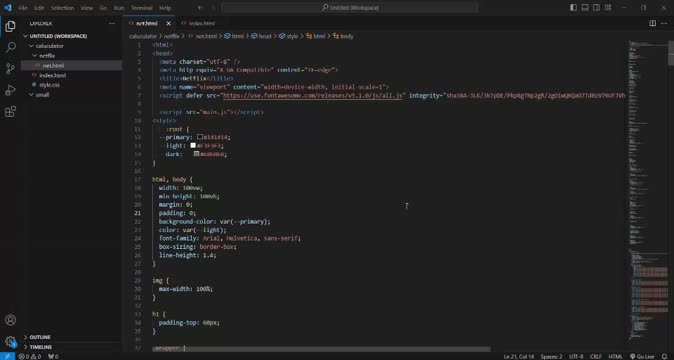Split the editor to the right

pos(653,23)
